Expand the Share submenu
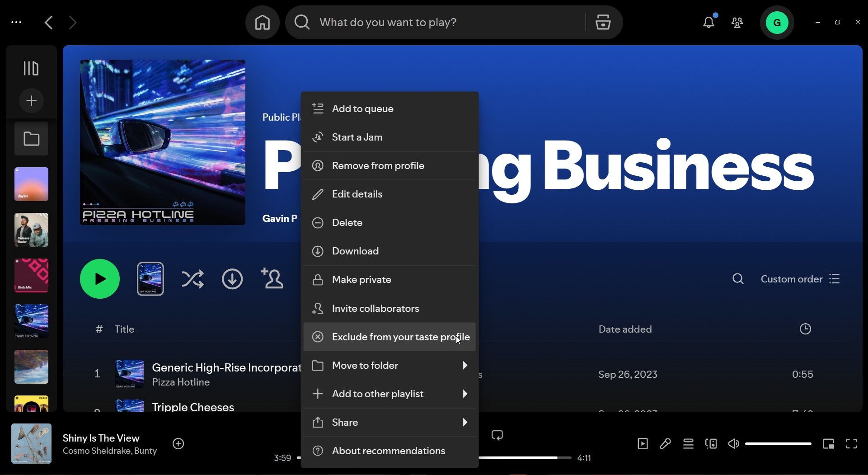This screenshot has height=475, width=868. [389, 422]
